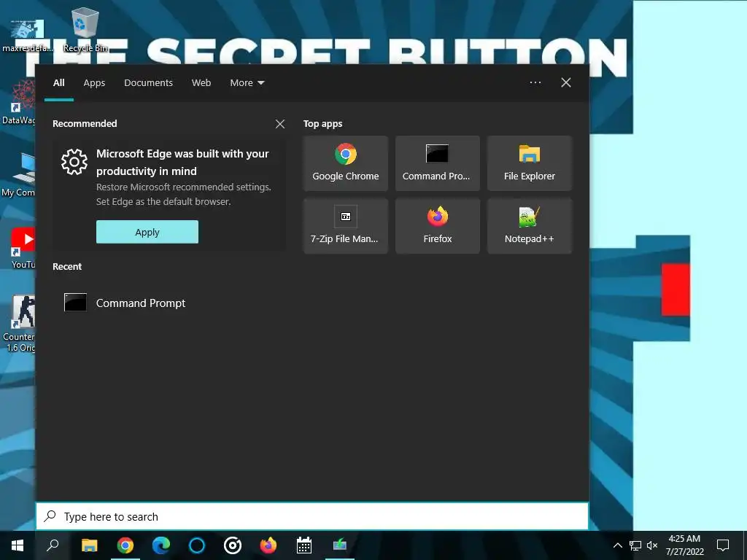This screenshot has height=560, width=747.
Task: Show hidden system tray icons
Action: click(x=617, y=545)
